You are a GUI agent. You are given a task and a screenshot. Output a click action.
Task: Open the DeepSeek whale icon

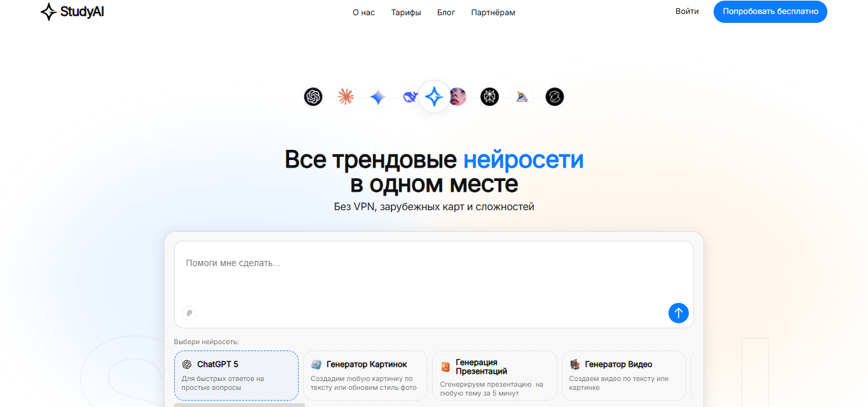click(x=409, y=97)
